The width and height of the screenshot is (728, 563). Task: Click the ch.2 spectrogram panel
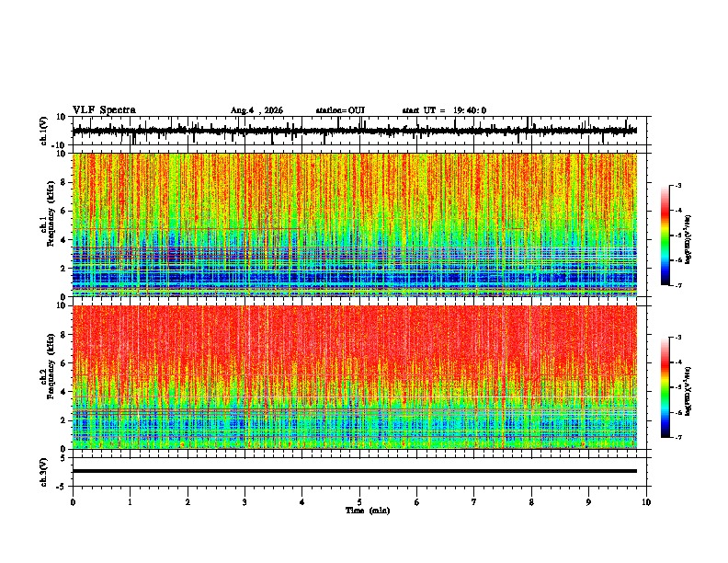click(354, 377)
